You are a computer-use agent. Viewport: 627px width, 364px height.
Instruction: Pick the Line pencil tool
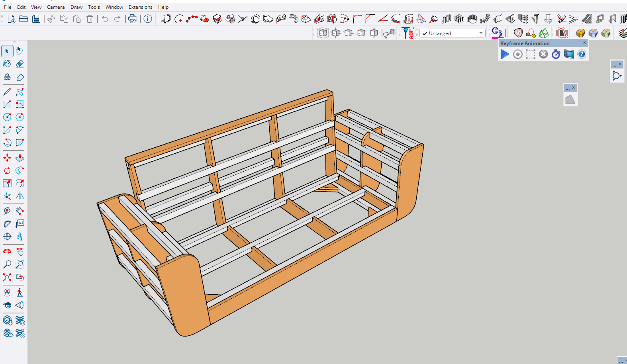point(7,92)
